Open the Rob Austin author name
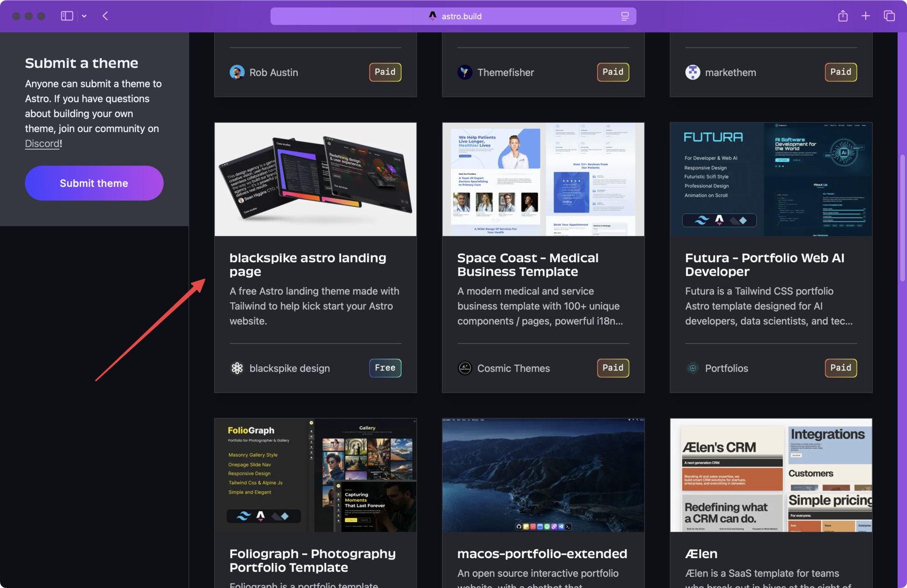The image size is (907, 588). 274,72
